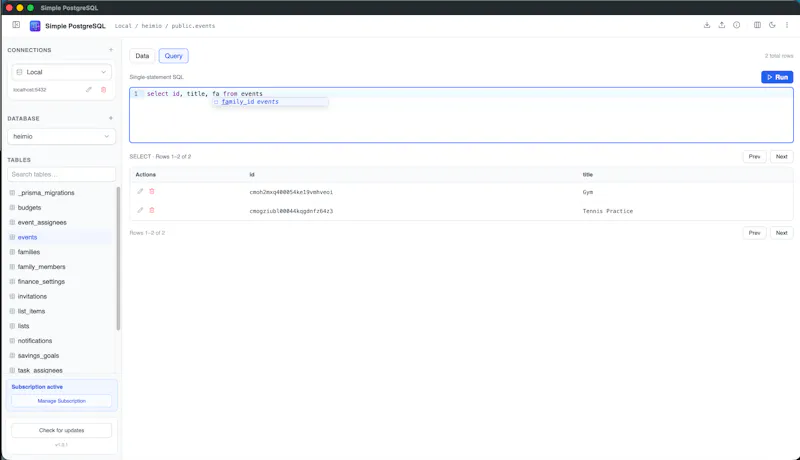Open the _prisma_migrations table
Viewport: 800px width, 460px height.
click(x=46, y=193)
